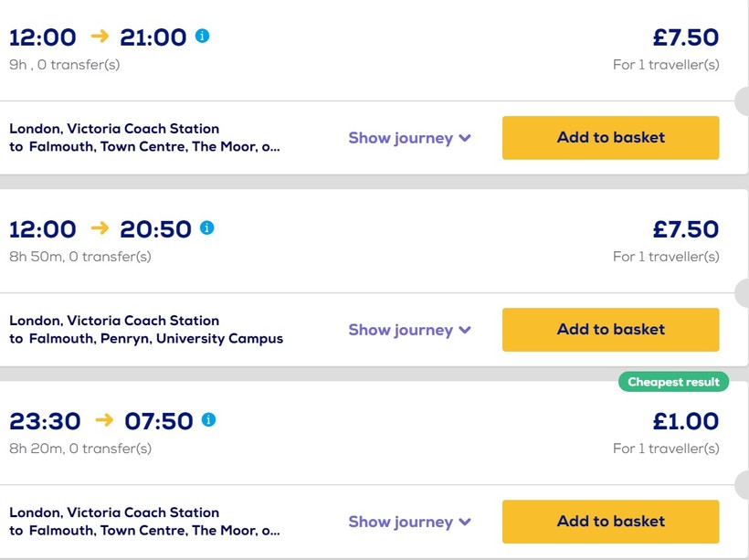
Task: Expand Show journey for the 21:00 arrival trip
Action: click(x=409, y=138)
